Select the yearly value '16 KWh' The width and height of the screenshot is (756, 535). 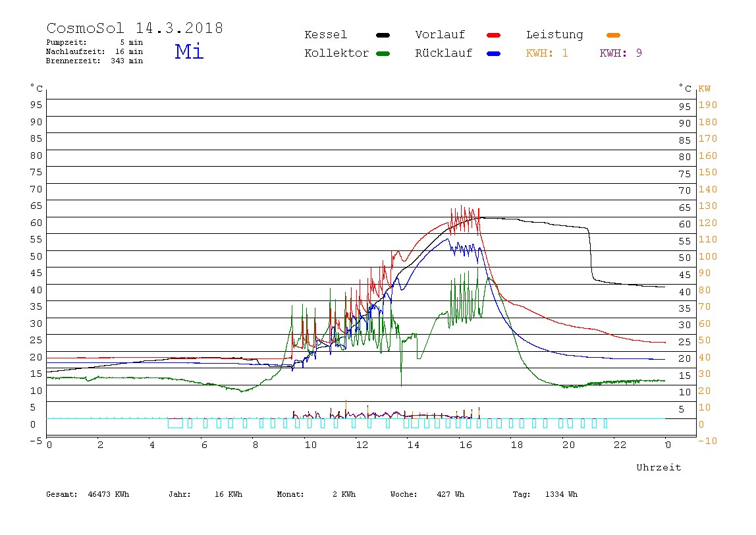click(229, 494)
